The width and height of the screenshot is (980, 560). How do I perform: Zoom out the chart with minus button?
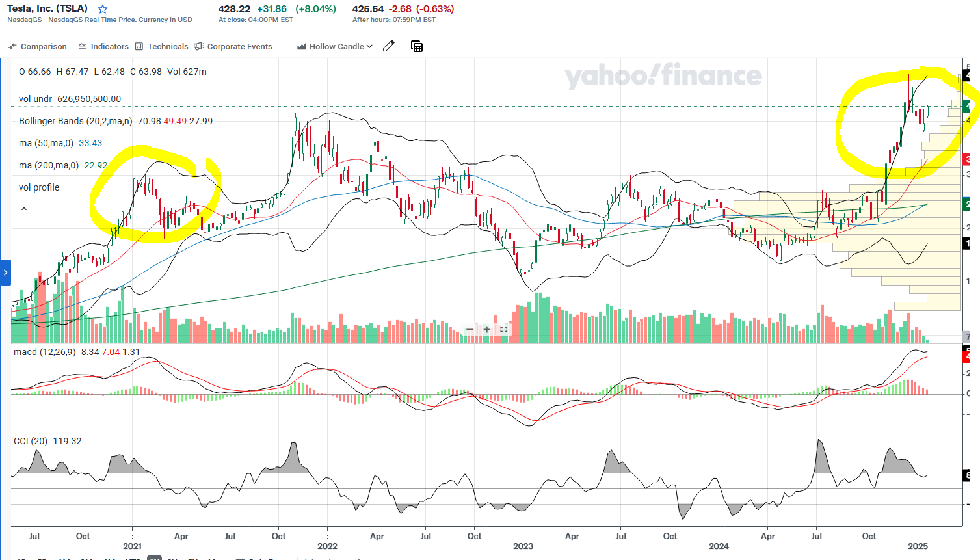[x=470, y=330]
